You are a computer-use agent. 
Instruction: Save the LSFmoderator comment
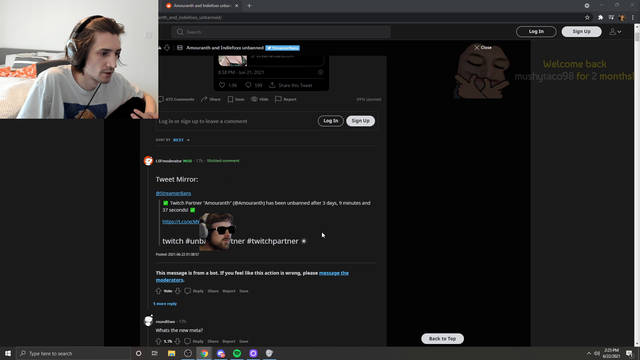coord(244,291)
